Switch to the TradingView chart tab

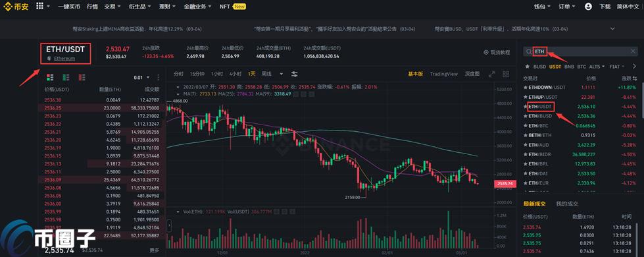point(443,74)
